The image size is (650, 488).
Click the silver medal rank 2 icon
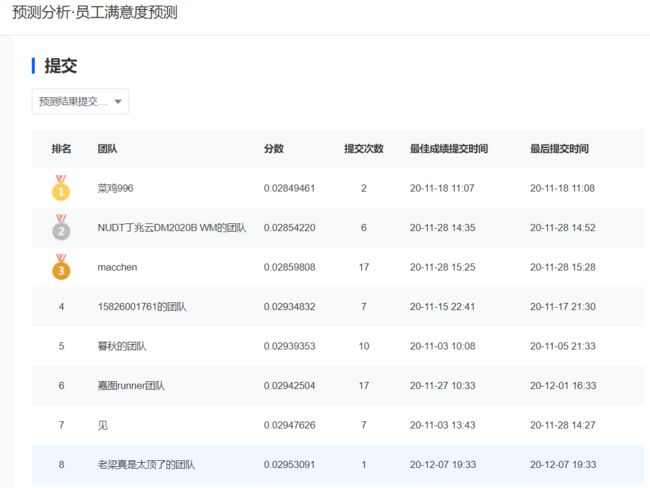61,228
